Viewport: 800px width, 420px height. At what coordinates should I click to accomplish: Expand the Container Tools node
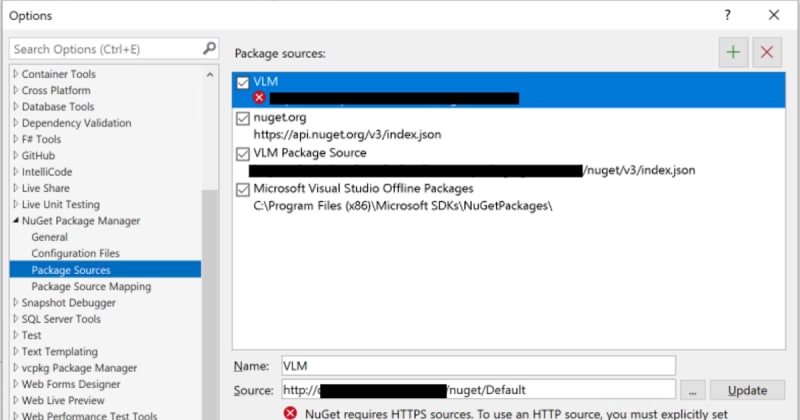[x=15, y=74]
